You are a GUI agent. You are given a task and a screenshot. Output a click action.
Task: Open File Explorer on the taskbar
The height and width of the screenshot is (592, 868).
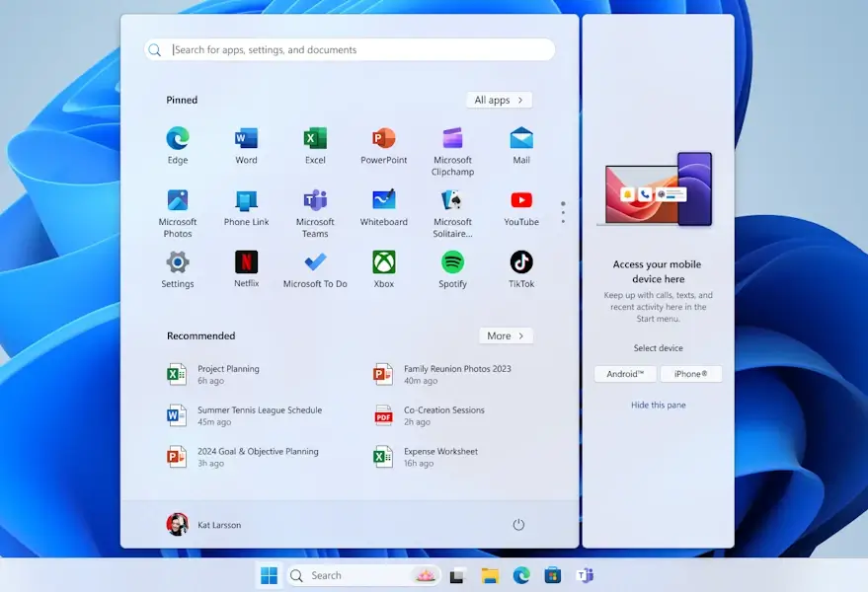pyautogui.click(x=490, y=575)
